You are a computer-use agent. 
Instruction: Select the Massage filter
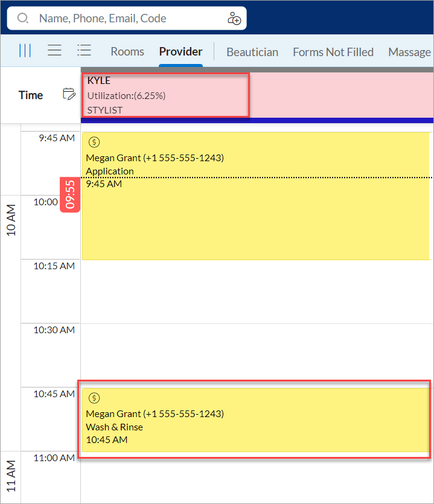410,52
